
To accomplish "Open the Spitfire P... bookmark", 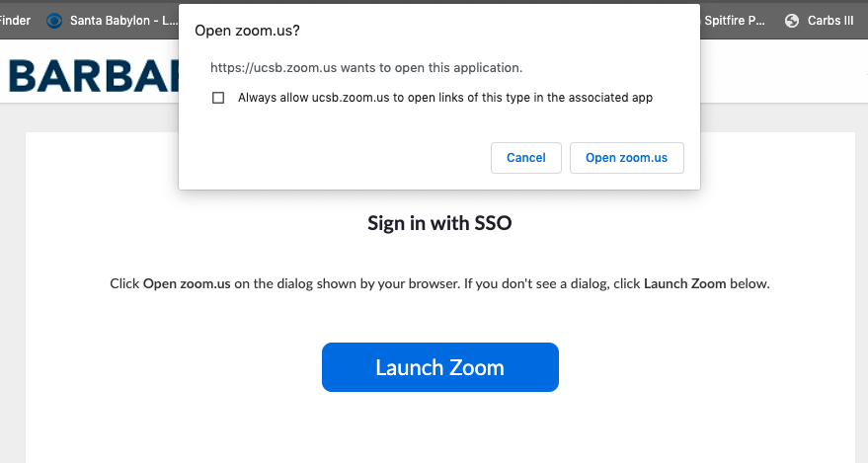I will click(734, 21).
